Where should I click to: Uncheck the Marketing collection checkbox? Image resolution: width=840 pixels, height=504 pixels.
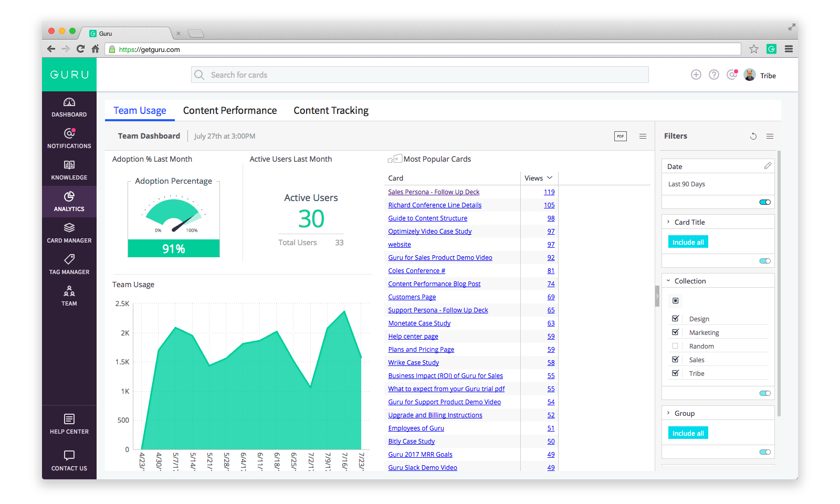point(676,332)
